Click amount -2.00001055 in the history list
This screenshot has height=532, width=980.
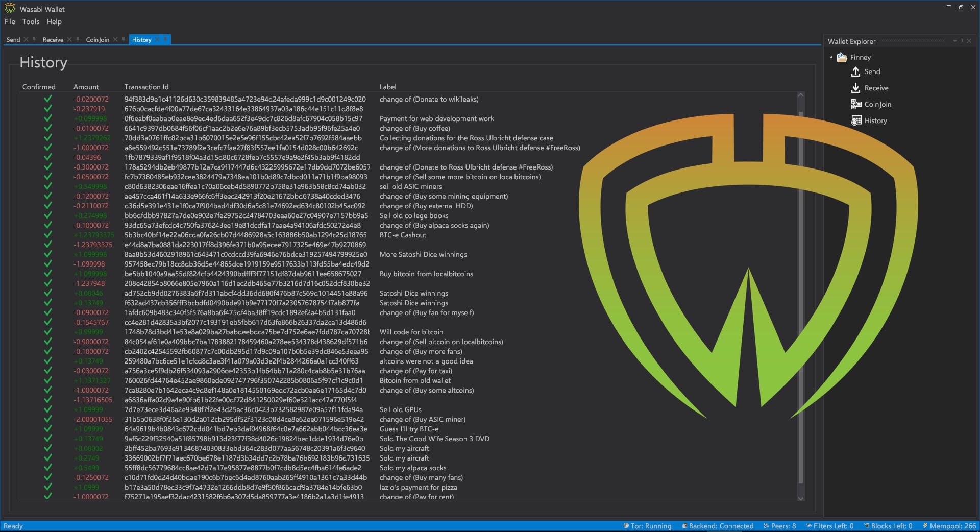pos(93,419)
